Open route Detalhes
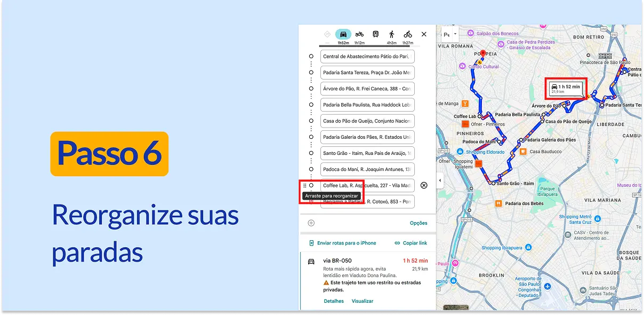Image resolution: width=644 pixels, height=315 pixels. coord(334,301)
